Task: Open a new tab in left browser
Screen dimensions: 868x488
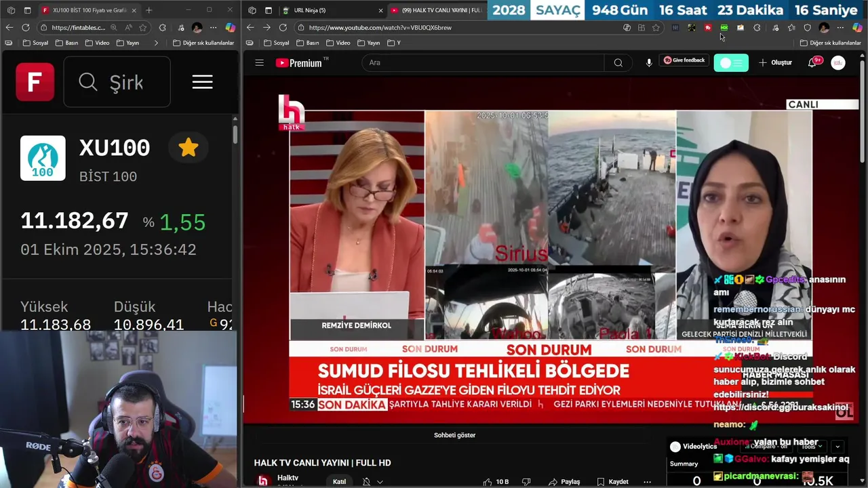Action: (149, 10)
